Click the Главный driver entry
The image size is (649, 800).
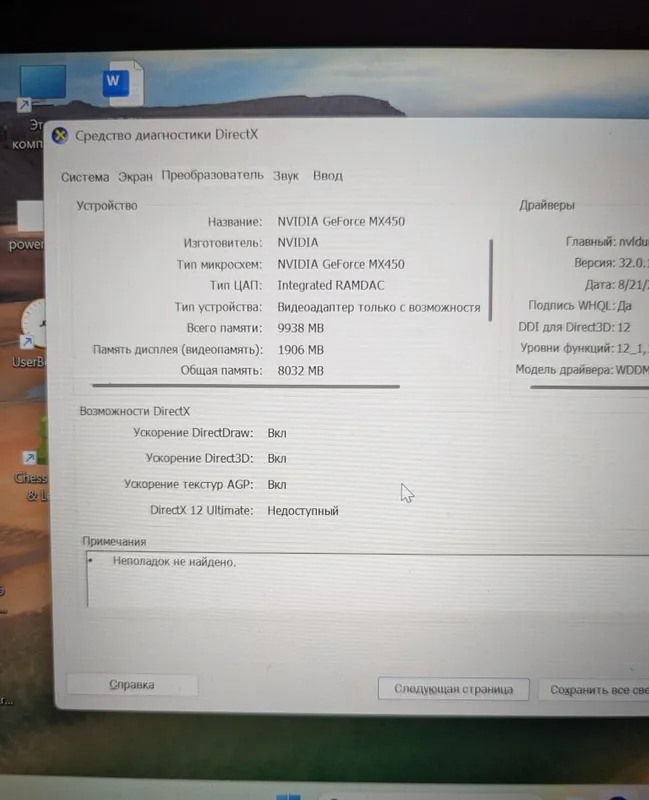tap(607, 241)
